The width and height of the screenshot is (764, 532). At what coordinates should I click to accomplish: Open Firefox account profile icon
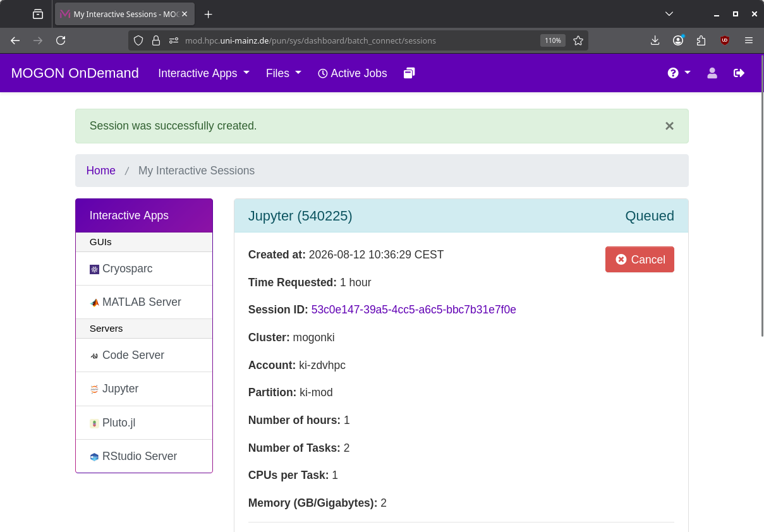coord(678,40)
